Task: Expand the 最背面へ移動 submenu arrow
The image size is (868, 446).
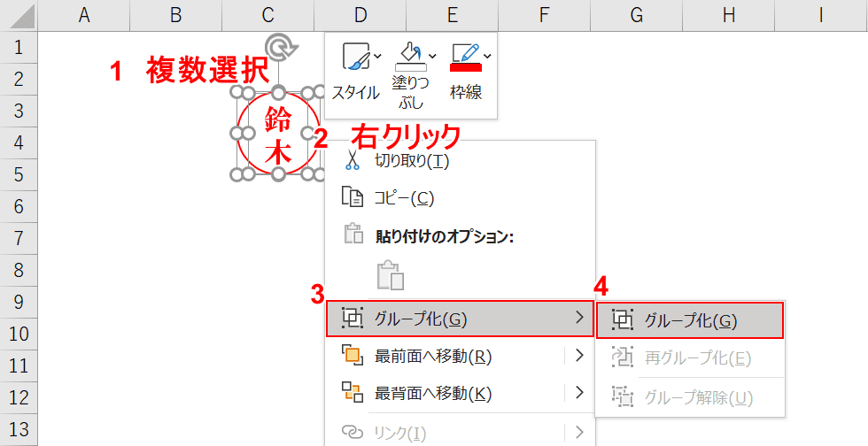Action: (x=579, y=392)
